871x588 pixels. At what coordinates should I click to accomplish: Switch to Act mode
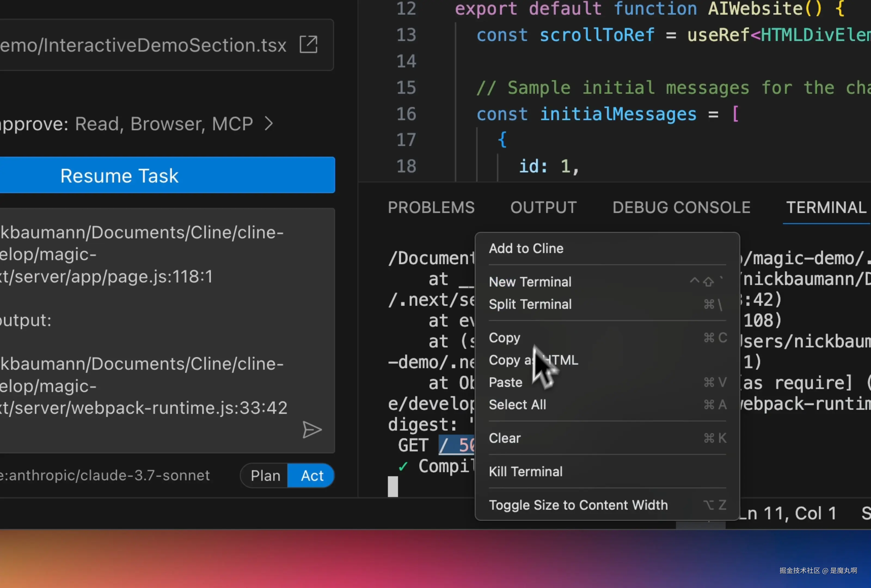311,476
